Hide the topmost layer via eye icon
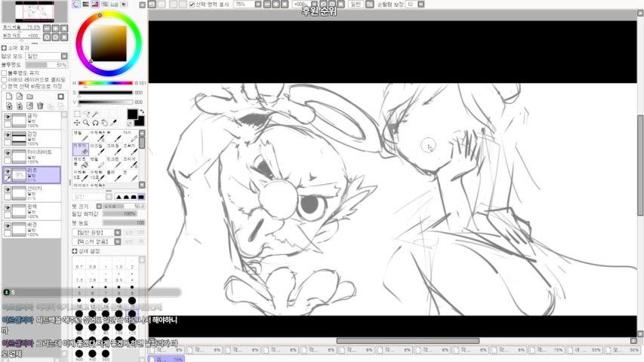 [x=8, y=117]
